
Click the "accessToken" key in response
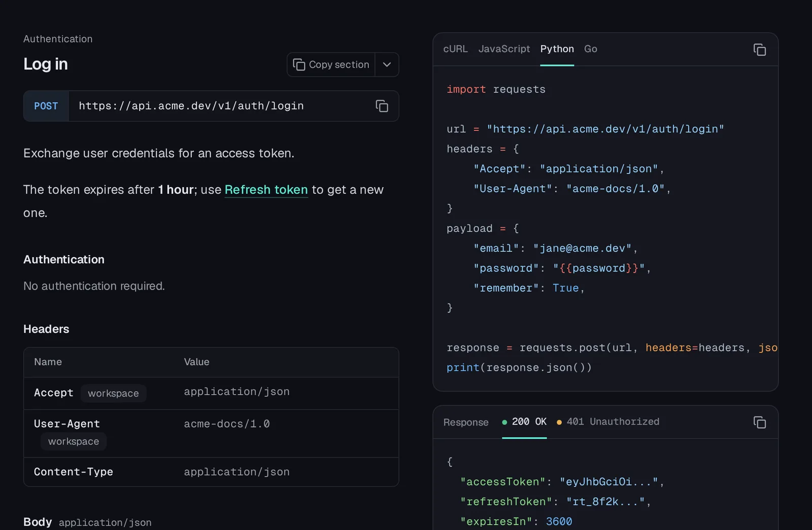502,482
